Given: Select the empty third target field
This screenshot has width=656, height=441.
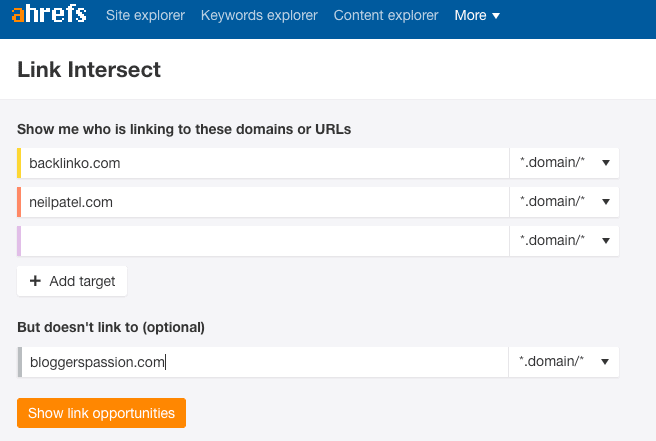Looking at the screenshot, I should [x=265, y=241].
